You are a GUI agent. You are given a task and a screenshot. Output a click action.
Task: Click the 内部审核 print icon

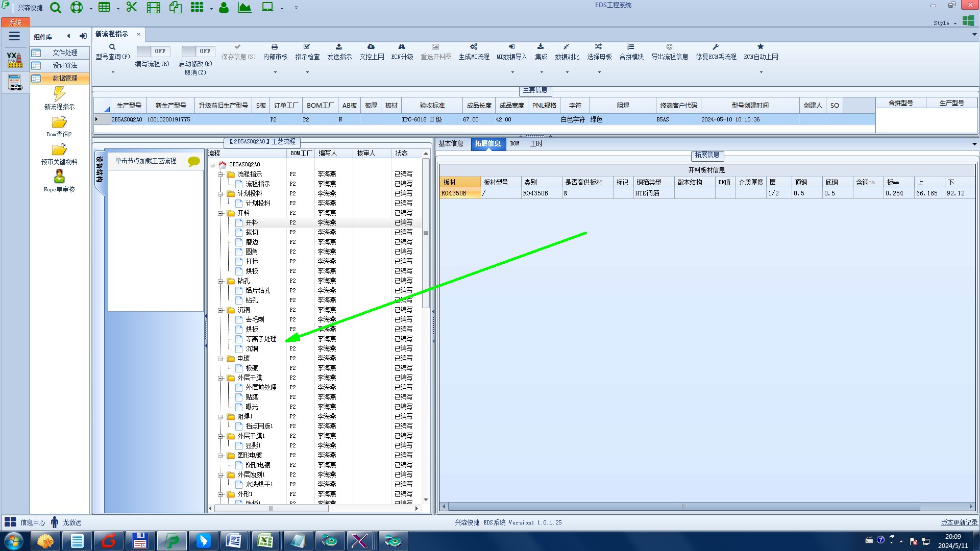(275, 47)
